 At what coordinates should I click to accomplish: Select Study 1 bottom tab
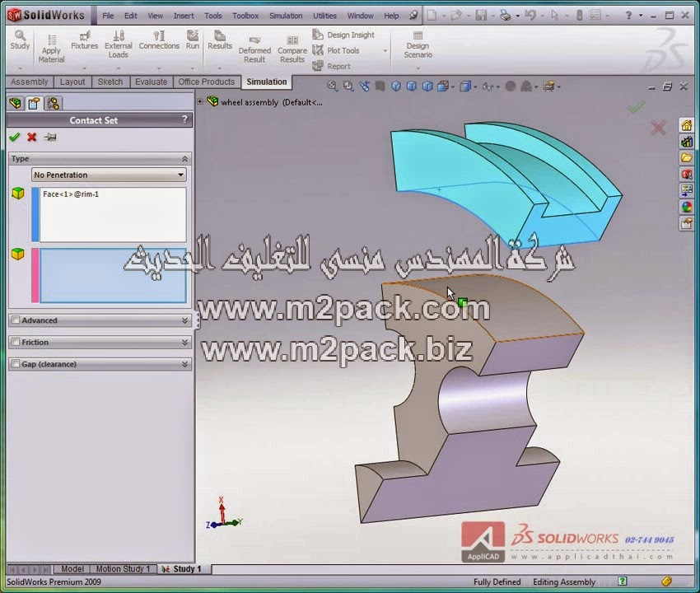(x=184, y=569)
